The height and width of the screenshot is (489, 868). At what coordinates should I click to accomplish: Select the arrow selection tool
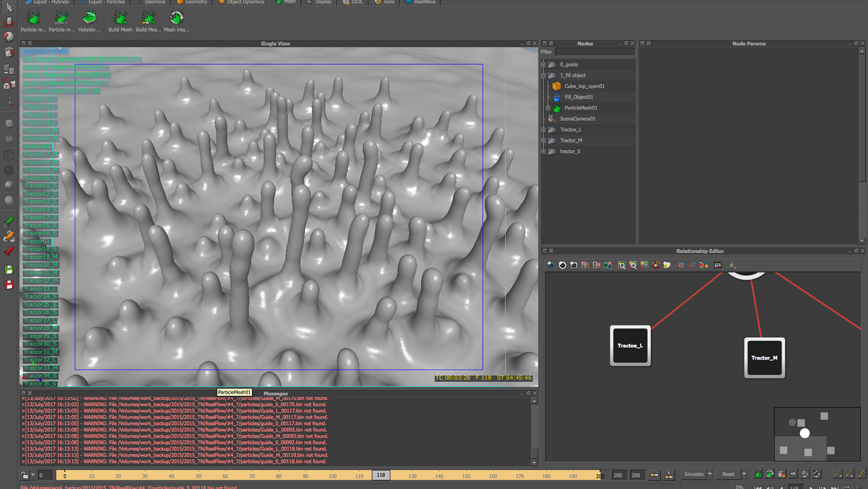click(9, 7)
